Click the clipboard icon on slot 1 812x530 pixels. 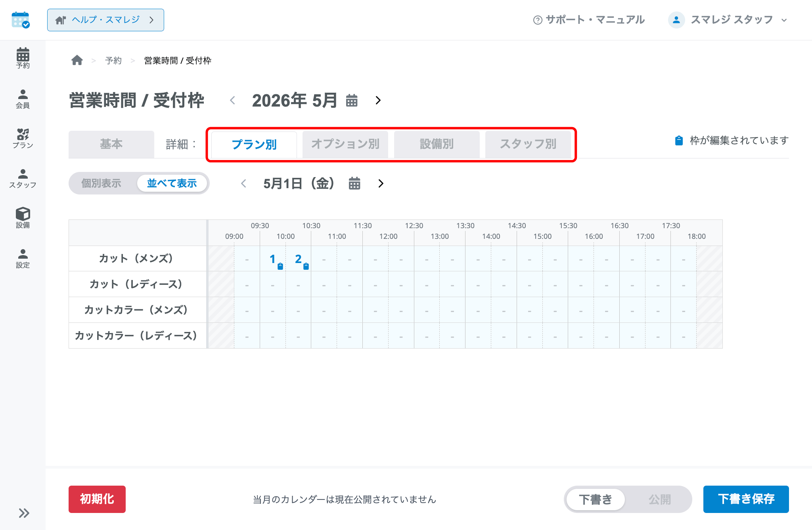click(x=280, y=266)
